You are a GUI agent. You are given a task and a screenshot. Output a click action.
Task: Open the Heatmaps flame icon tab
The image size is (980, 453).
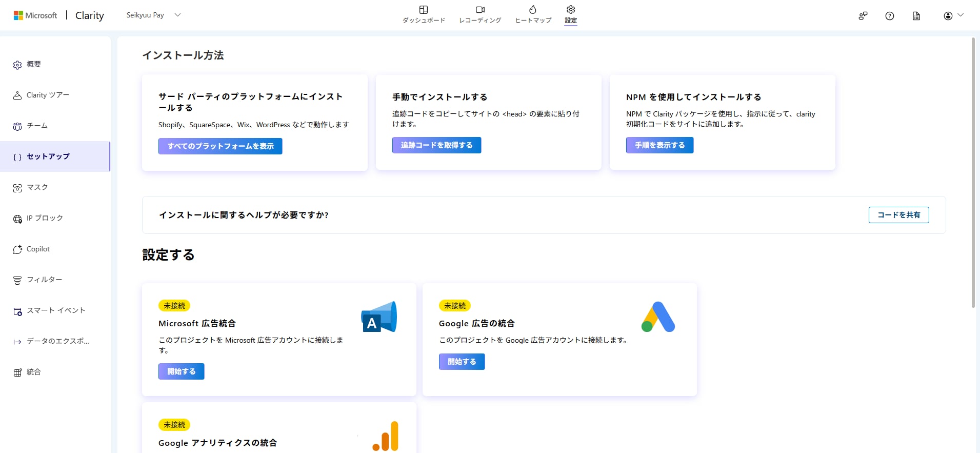click(533, 10)
